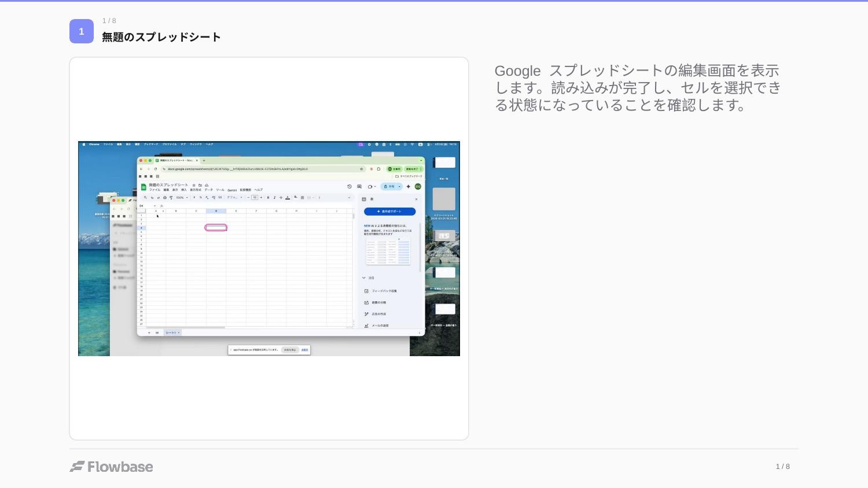868x488 pixels.
Task: Click the move-to-folder icon beside title
Action: [x=200, y=185]
